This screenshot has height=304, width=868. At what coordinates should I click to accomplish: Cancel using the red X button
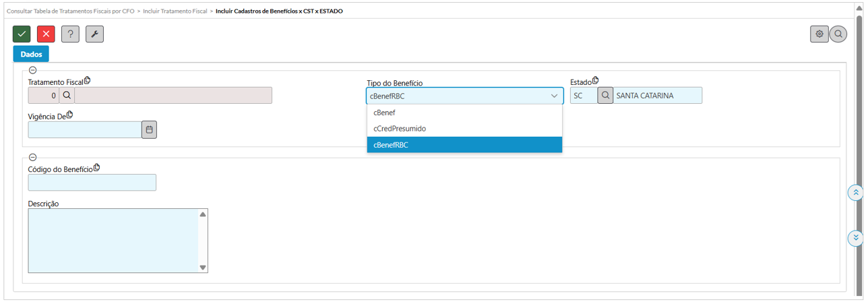[x=46, y=34]
